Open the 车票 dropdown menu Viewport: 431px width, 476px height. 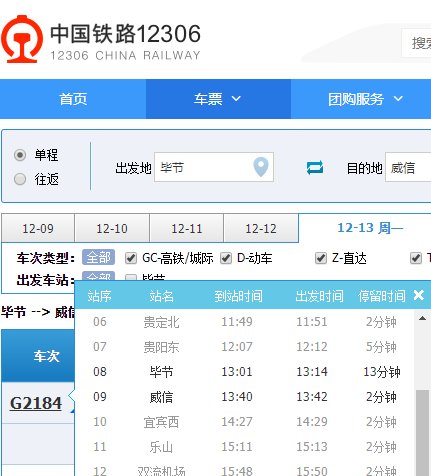click(218, 99)
